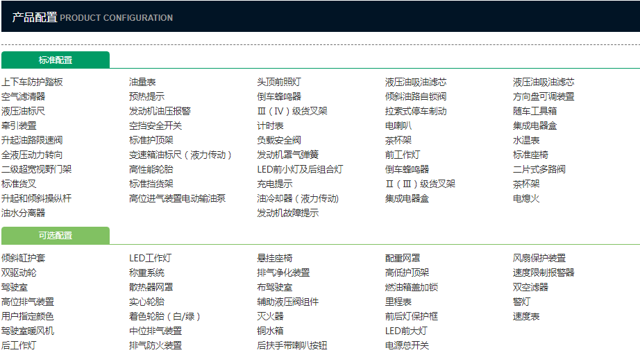Click the 上下车防护踏板 item

coord(32,82)
